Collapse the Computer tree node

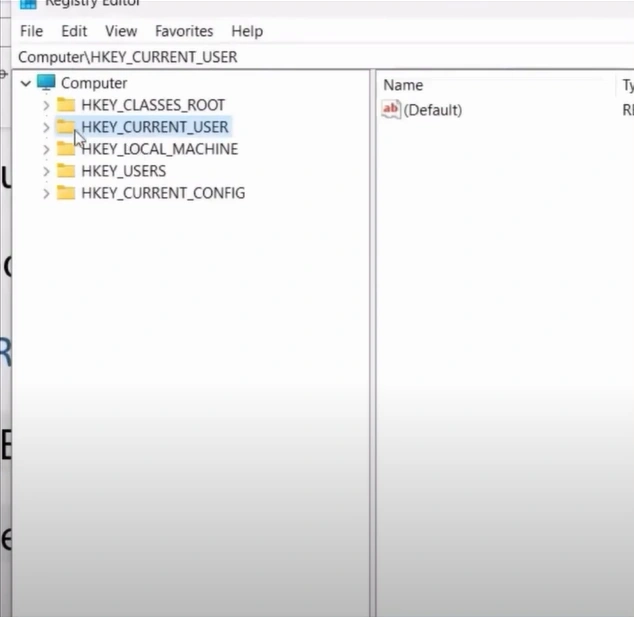tap(26, 84)
